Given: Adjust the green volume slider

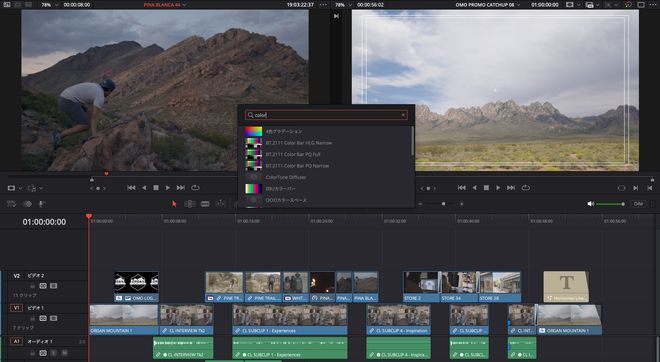Looking at the screenshot, I should pyautogui.click(x=610, y=204).
